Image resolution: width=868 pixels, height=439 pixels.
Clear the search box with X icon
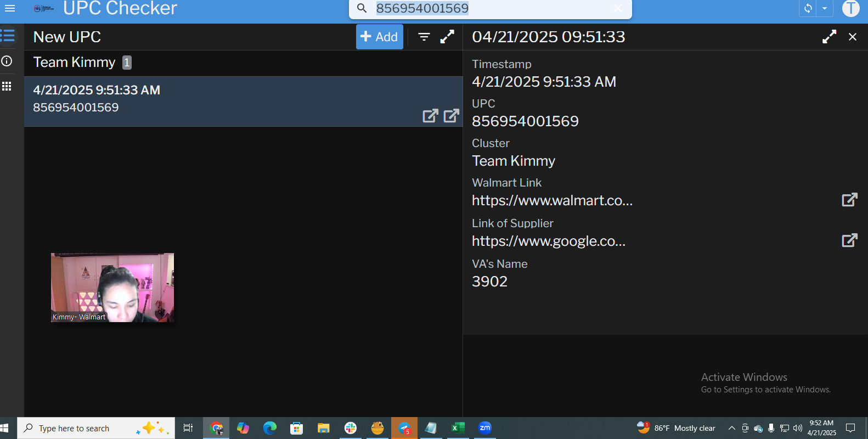(618, 8)
